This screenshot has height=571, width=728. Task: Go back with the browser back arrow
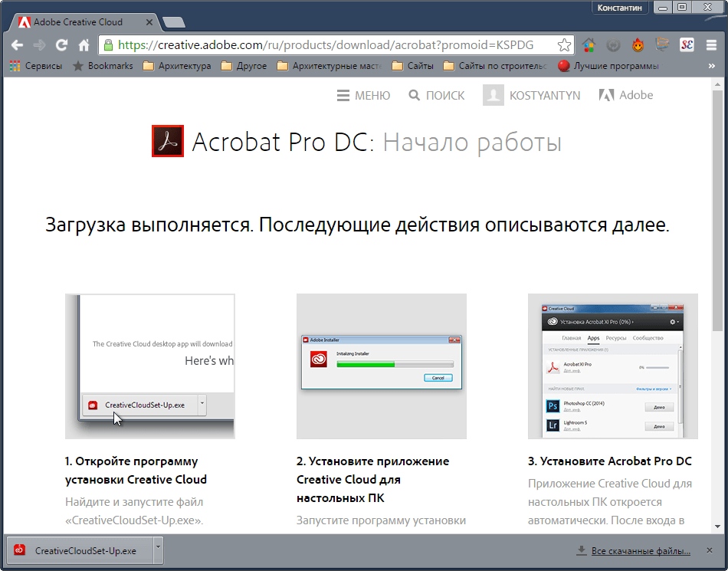17,45
